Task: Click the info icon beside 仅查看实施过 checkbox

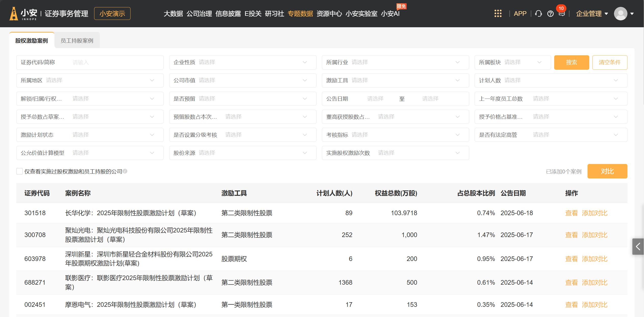Action: pyautogui.click(x=125, y=171)
